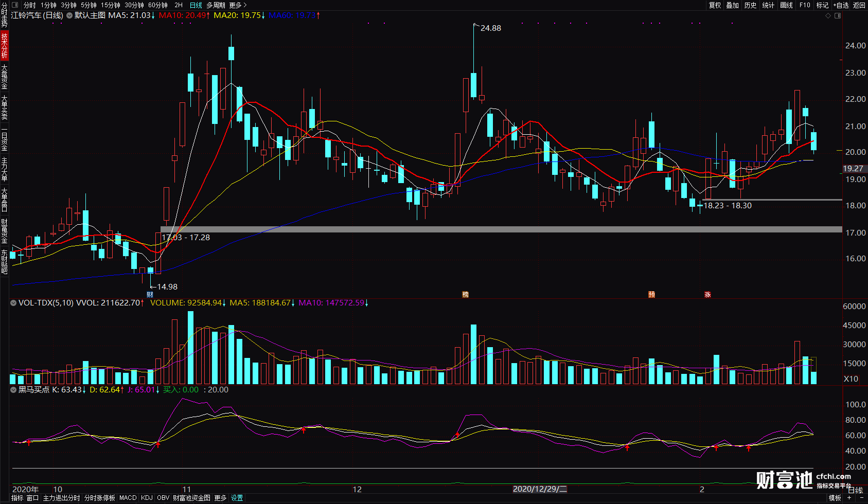Toggle the left panel icon in top toolbar
This screenshot has height=504, width=868.
14,5
